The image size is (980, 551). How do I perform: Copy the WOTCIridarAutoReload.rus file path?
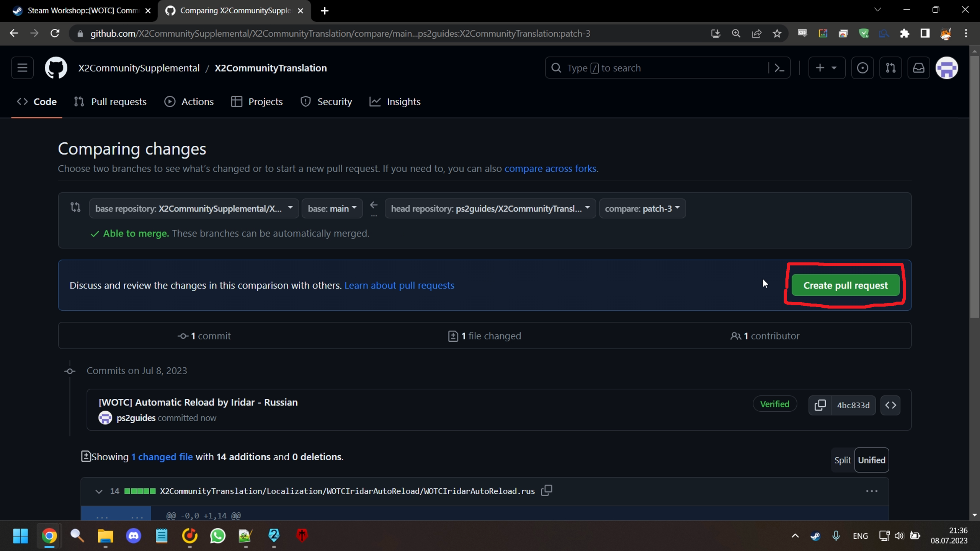[x=546, y=490]
